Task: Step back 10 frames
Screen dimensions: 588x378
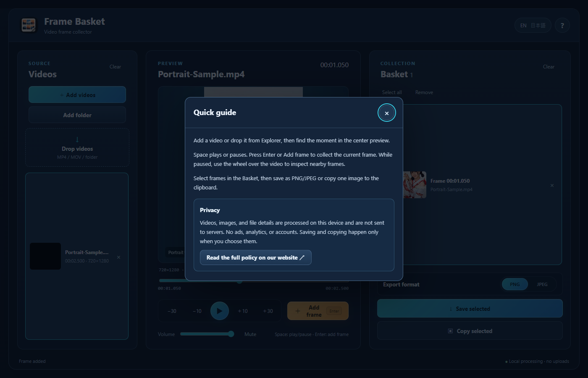Action: pos(197,311)
